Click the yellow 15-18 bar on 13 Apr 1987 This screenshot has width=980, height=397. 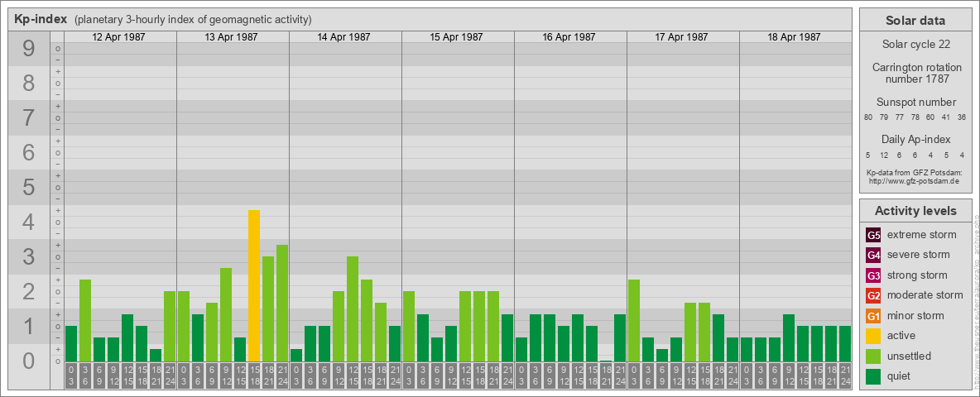pyautogui.click(x=254, y=285)
